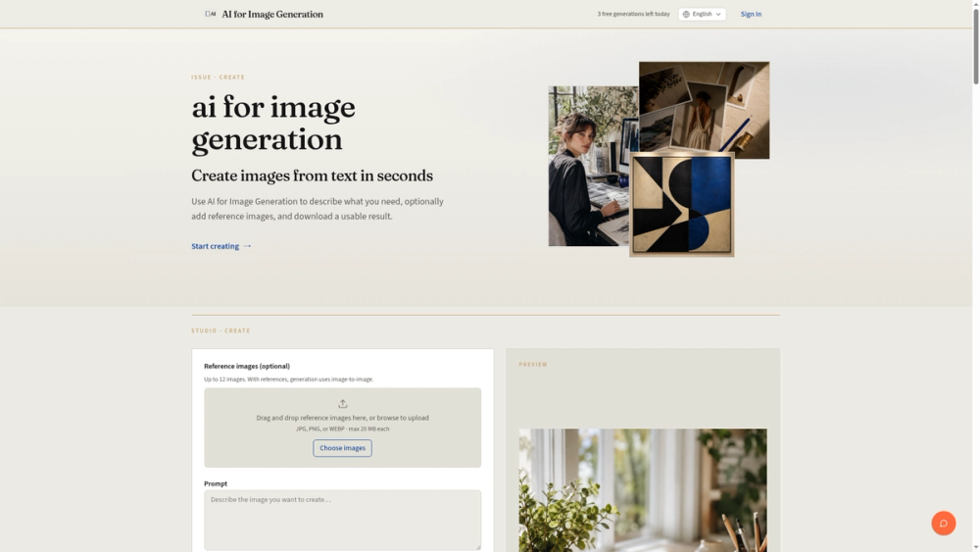
Task: Click the 'Prompt' field label
Action: (216, 484)
